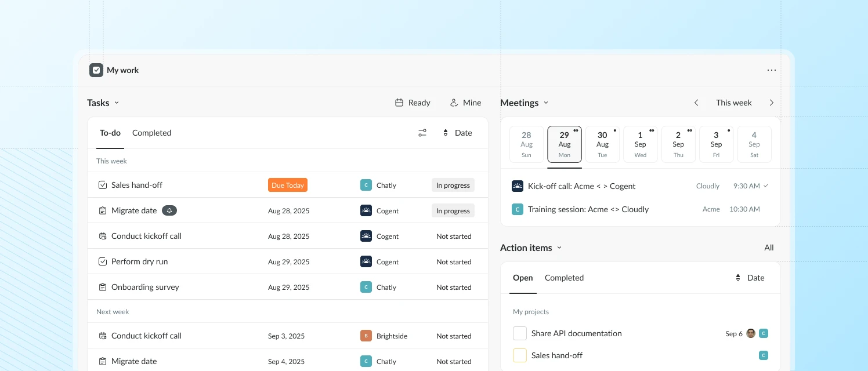Select the 4 Sep Saturday date
868x371 pixels.
754,144
